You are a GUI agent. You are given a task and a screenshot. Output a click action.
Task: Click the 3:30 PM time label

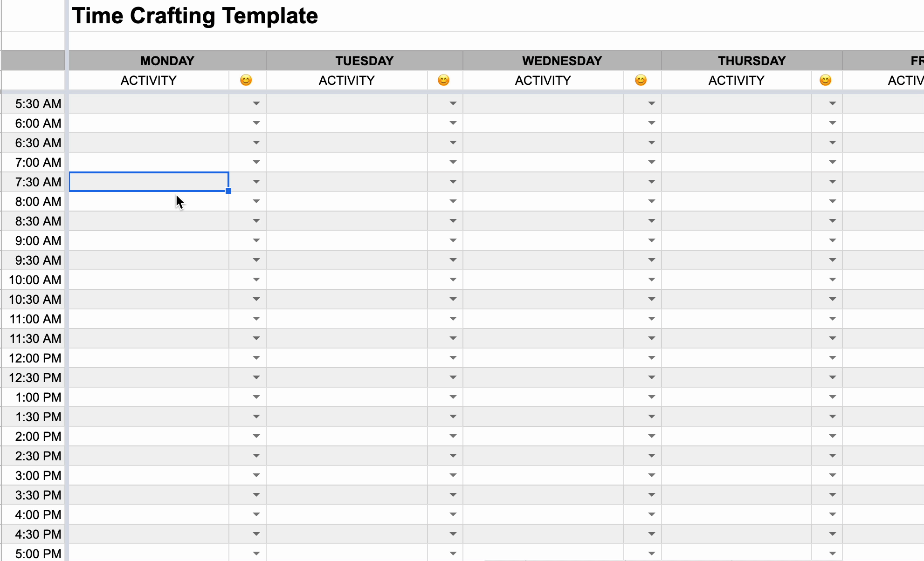coord(38,495)
